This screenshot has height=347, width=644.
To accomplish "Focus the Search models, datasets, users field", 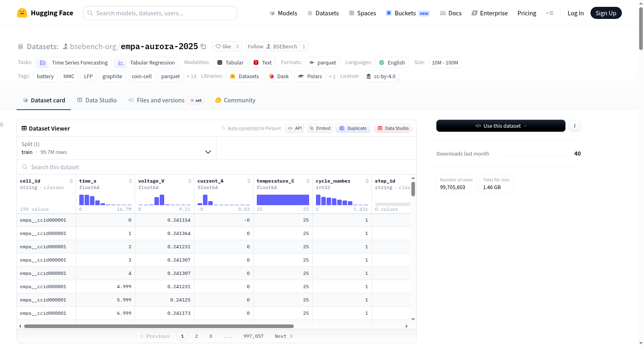I will pos(160,13).
